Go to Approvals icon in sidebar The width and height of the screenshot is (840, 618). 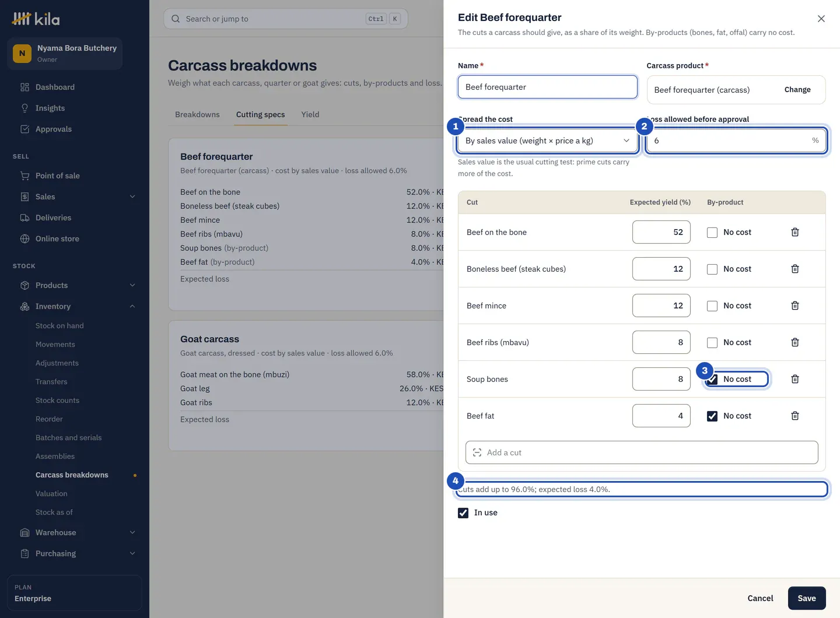[24, 129]
